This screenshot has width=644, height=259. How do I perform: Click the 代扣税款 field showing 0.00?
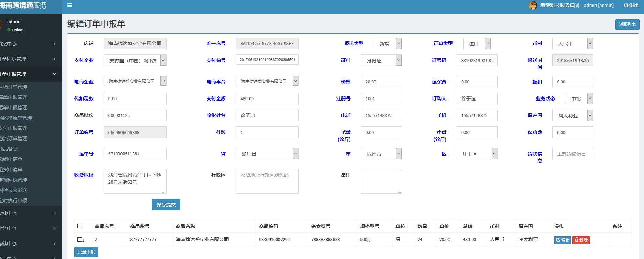pyautogui.click(x=135, y=99)
